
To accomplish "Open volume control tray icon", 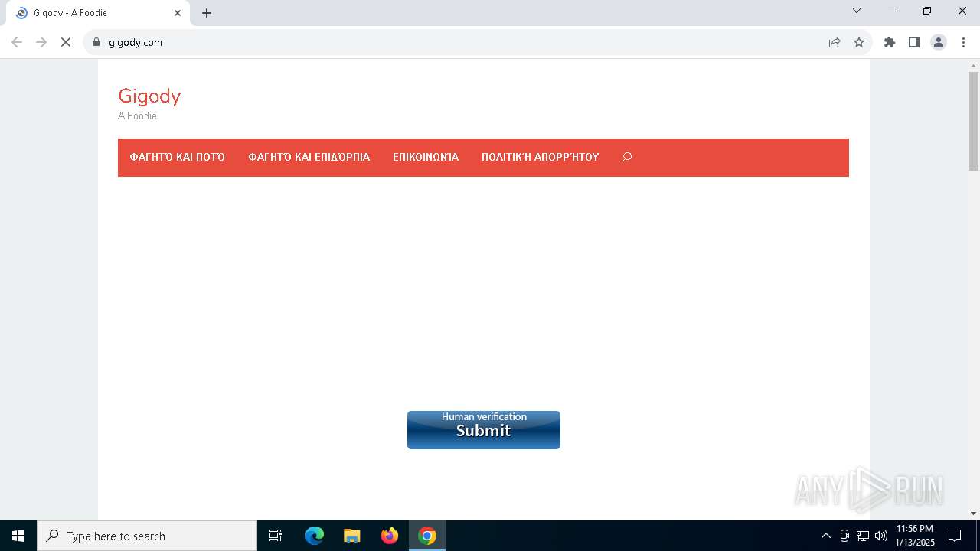I will tap(881, 536).
